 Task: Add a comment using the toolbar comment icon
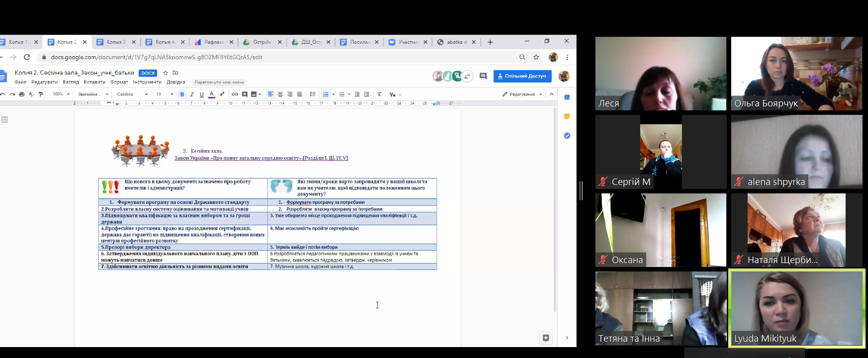[x=244, y=94]
